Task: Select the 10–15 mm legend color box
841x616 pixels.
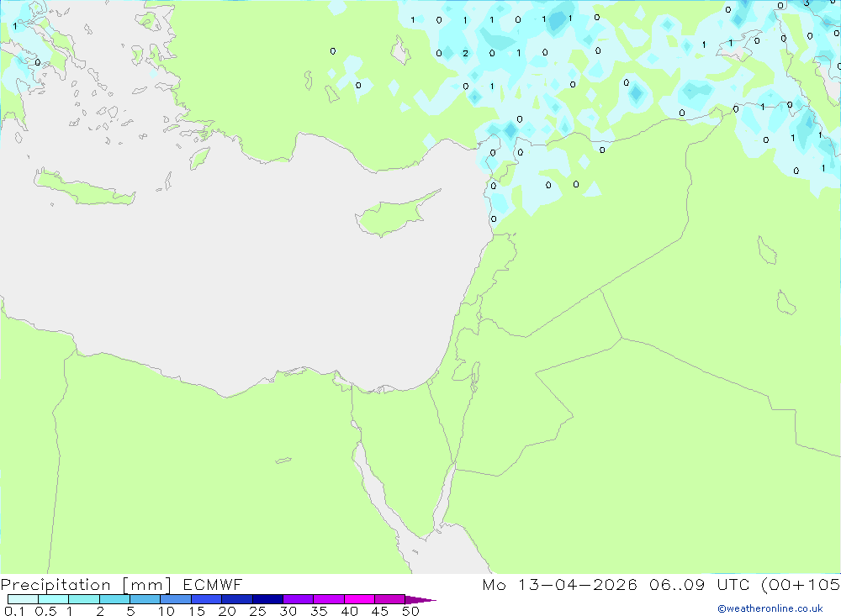Action: coord(176,599)
